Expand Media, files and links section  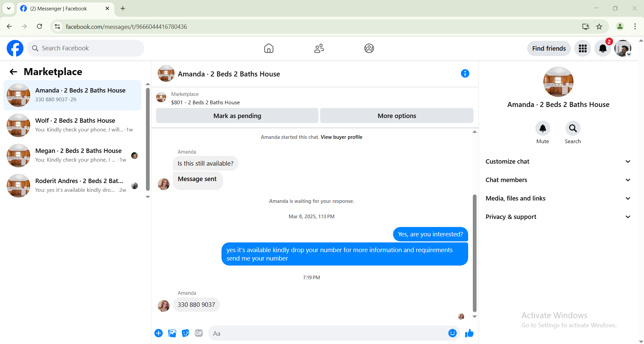click(558, 198)
